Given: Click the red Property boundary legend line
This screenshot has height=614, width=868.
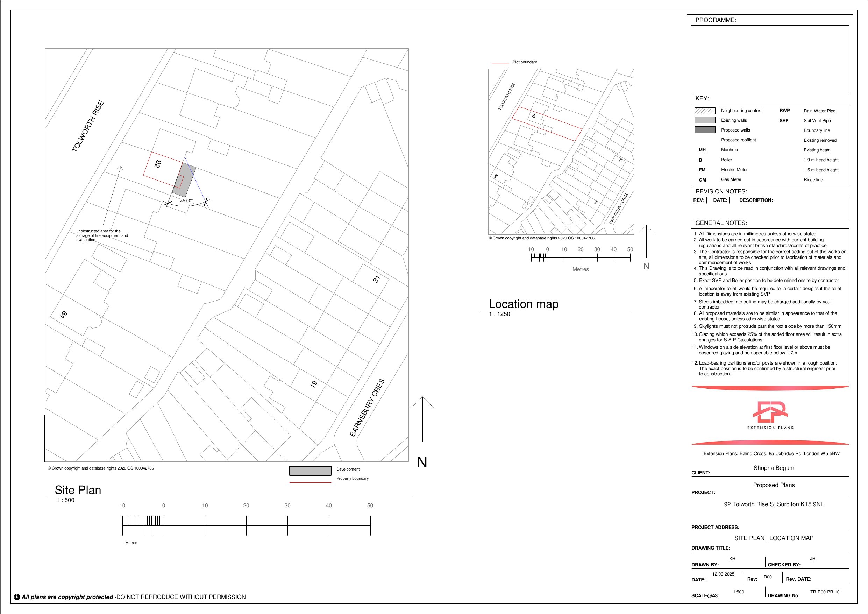Looking at the screenshot, I should (310, 482).
